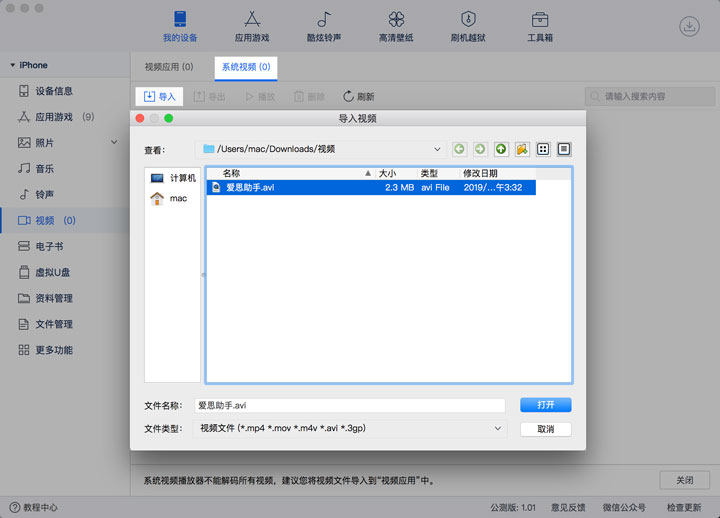The image size is (720, 518).
Task: Open the download manager icon
Action: point(689,26)
